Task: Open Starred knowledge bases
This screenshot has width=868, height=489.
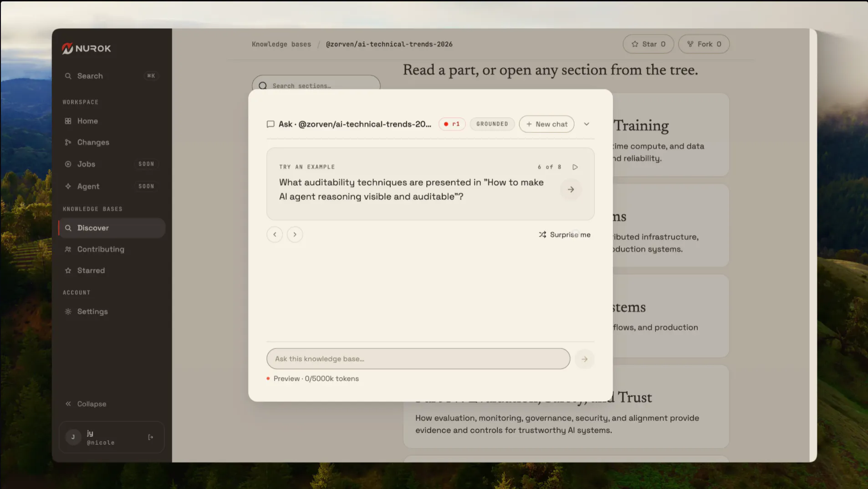Action: point(112,270)
